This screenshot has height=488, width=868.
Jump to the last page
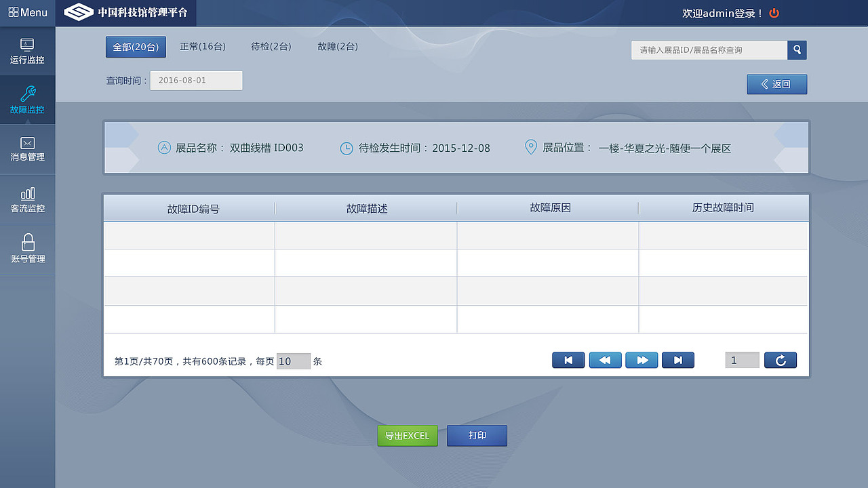(x=678, y=360)
